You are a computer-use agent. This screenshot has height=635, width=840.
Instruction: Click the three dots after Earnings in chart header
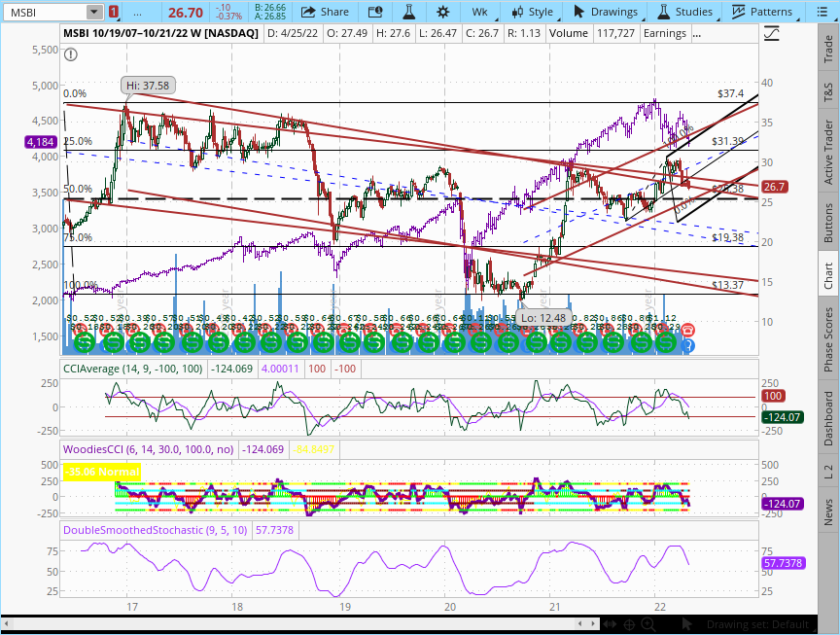coord(696,34)
